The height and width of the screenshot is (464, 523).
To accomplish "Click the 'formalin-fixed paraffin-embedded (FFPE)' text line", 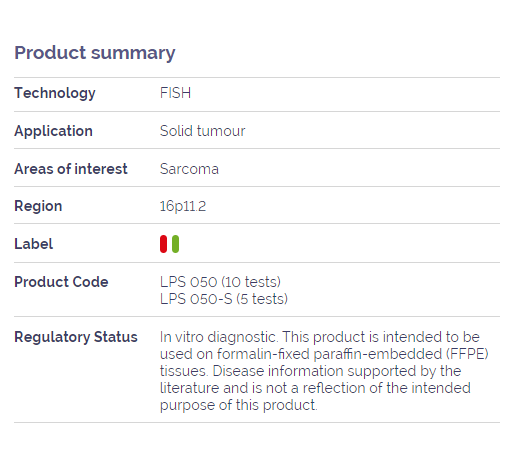I will point(324,354).
